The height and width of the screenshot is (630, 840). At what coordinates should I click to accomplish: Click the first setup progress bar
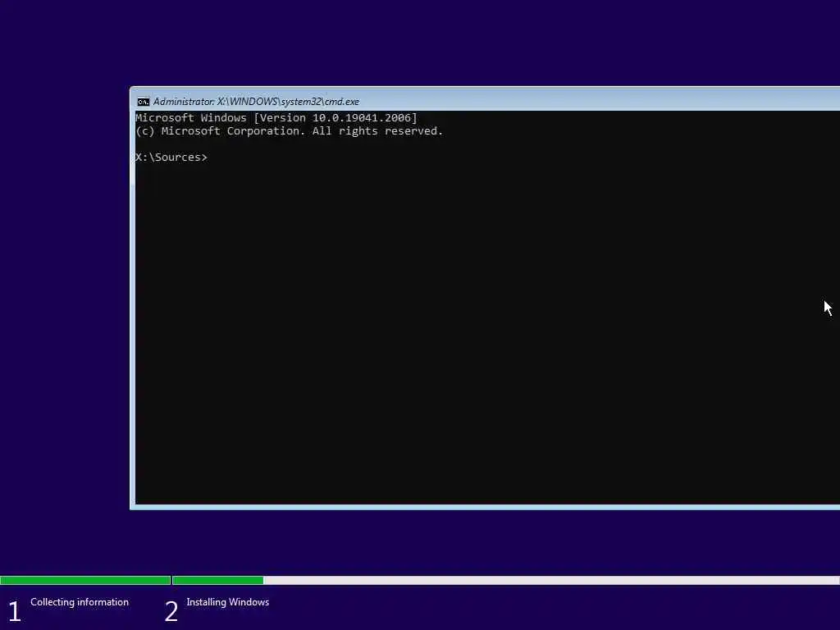pyautogui.click(x=85, y=580)
